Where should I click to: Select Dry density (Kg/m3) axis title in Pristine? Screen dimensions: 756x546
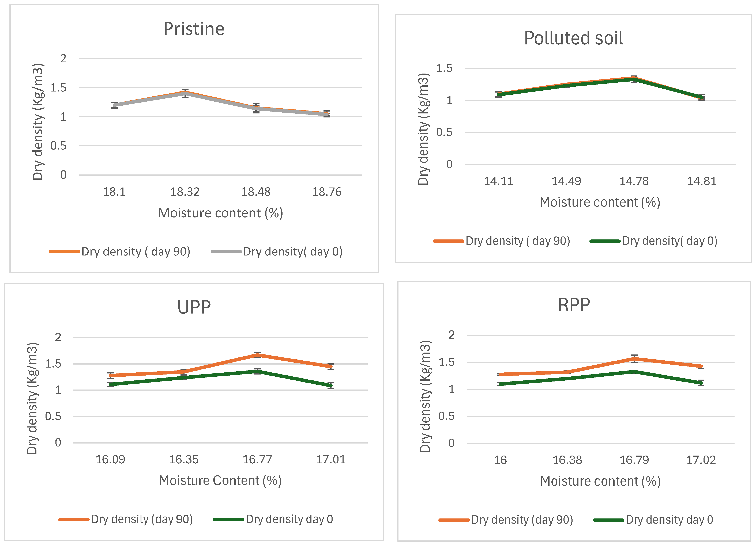pos(38,122)
